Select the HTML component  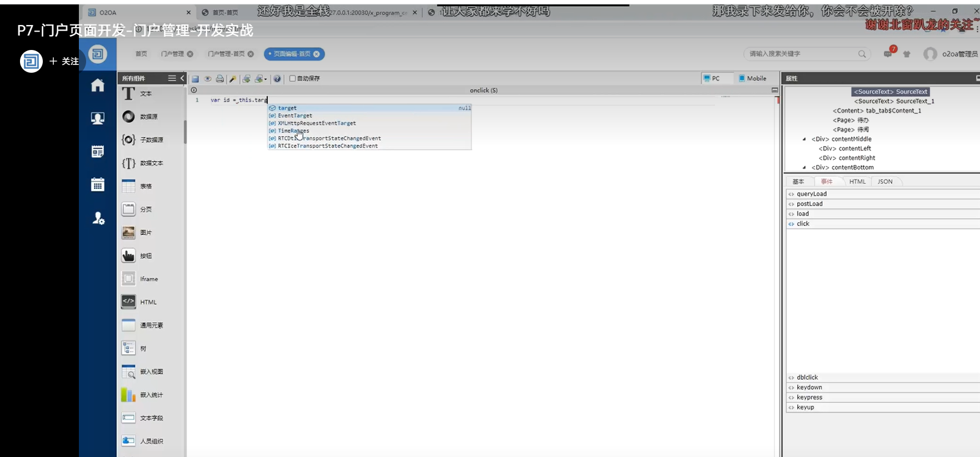point(139,302)
